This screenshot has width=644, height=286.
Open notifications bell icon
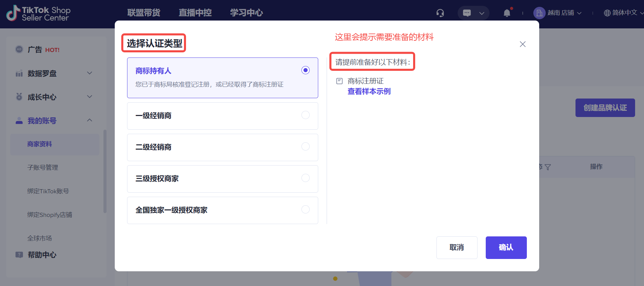click(x=507, y=13)
